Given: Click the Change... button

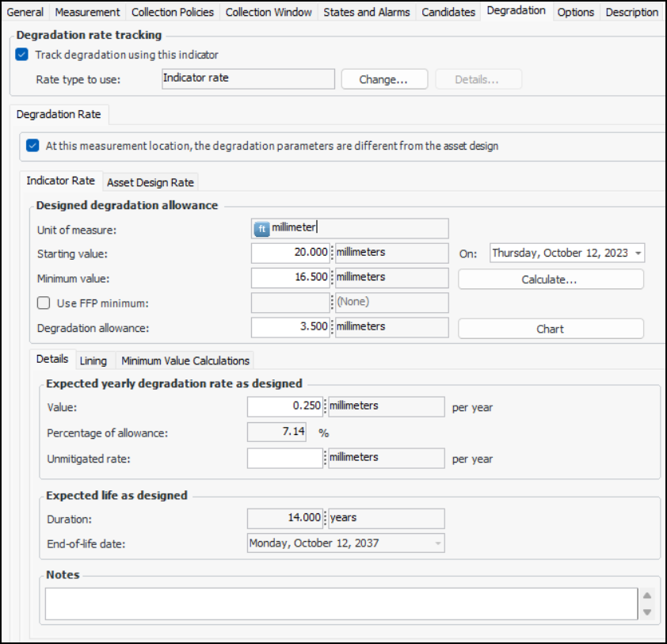Looking at the screenshot, I should click(384, 79).
